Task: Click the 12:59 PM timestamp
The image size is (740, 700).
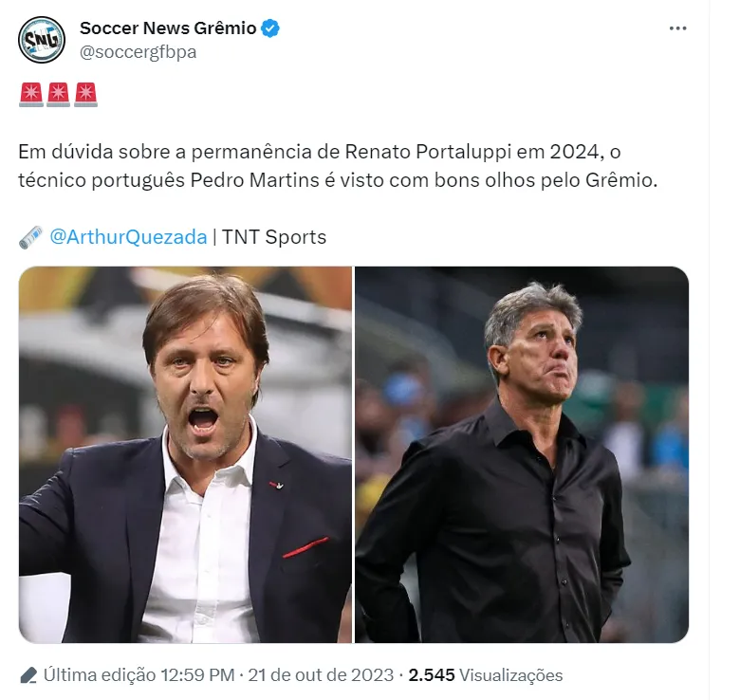Action: coord(196,675)
